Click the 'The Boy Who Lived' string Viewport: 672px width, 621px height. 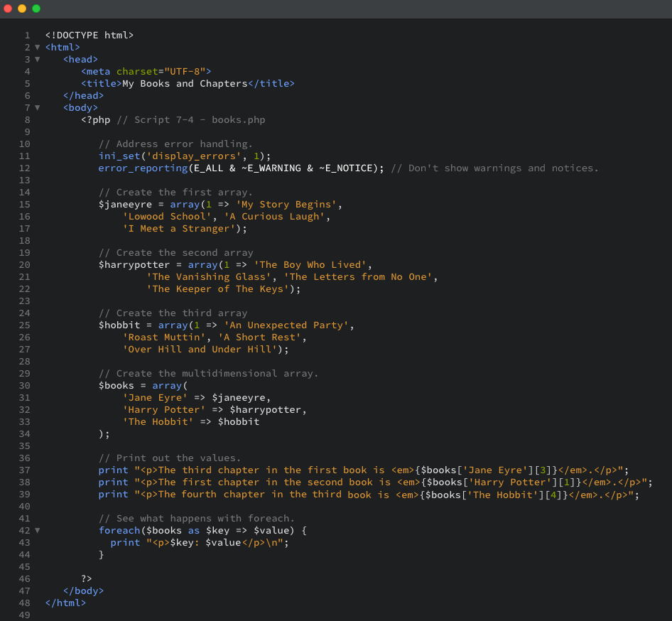(x=310, y=265)
